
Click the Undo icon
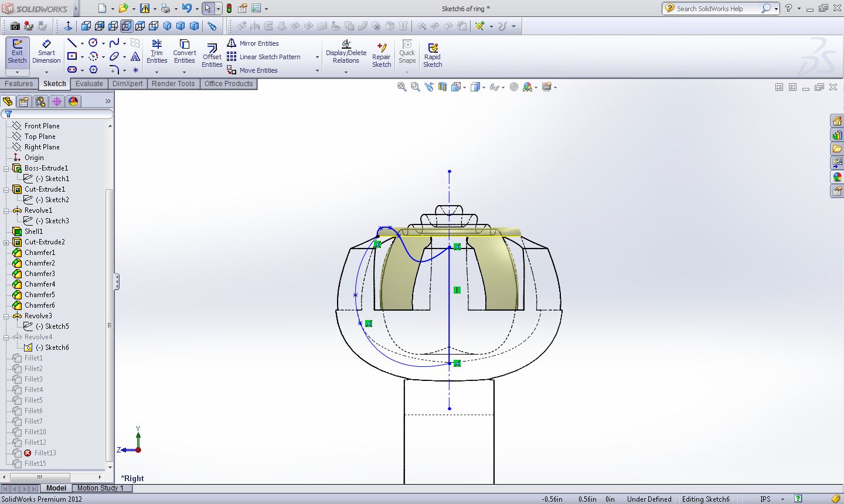coord(186,8)
